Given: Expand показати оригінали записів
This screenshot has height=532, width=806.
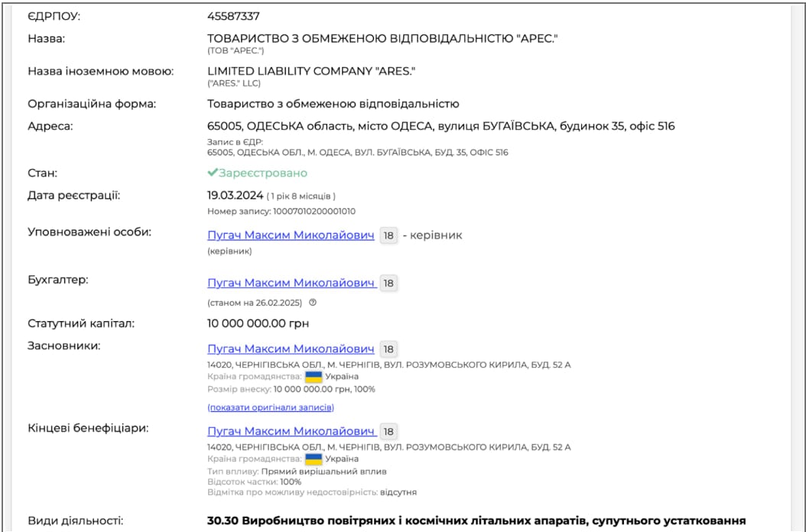Looking at the screenshot, I should (270, 407).
